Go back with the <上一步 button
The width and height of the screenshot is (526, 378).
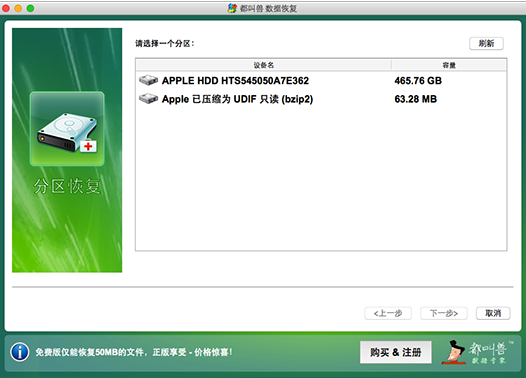tap(388, 313)
